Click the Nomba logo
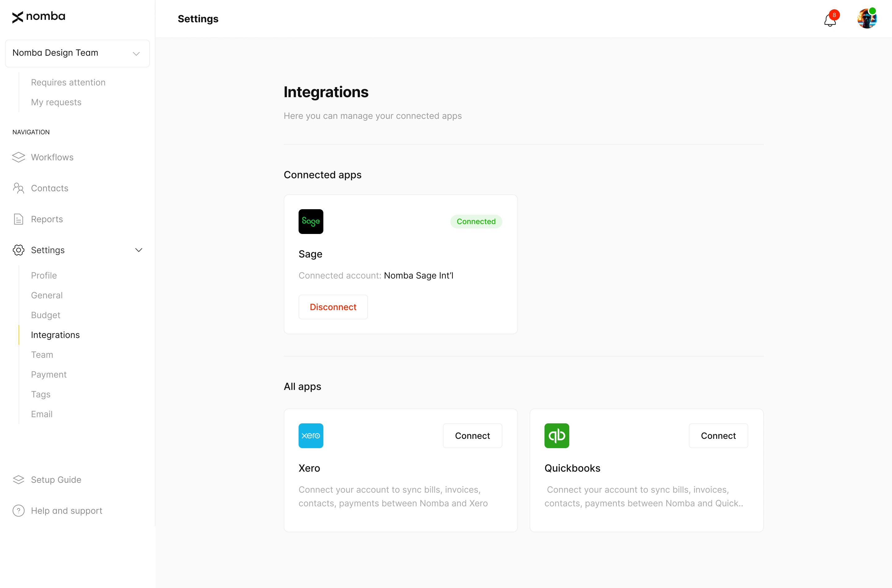Viewport: 892px width, 588px height. coord(38,16)
